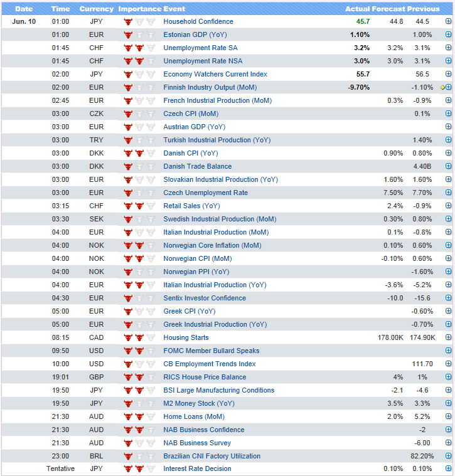455x476 pixels.
Task: Expand the Brazilian CNI Factory Utilization row
Action: coord(448,456)
